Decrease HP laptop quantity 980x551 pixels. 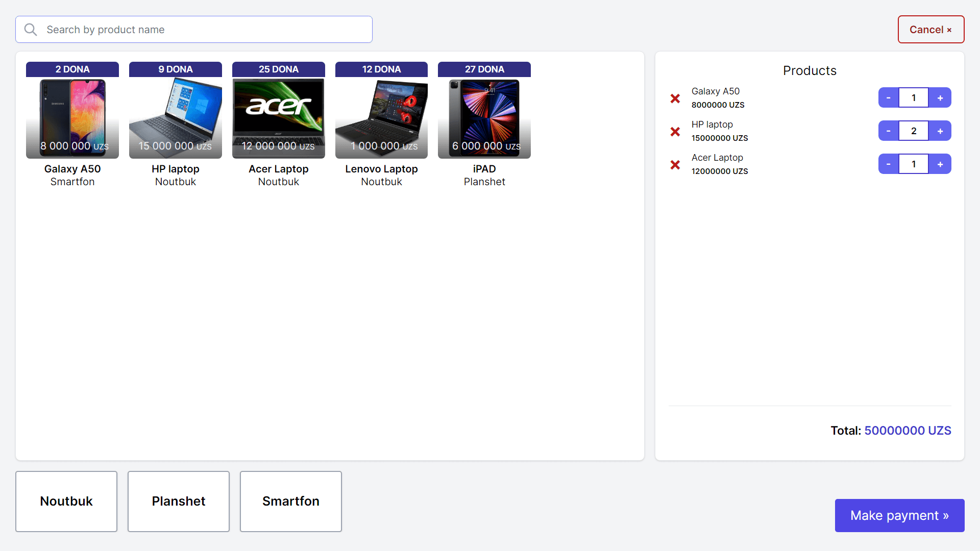(x=888, y=131)
